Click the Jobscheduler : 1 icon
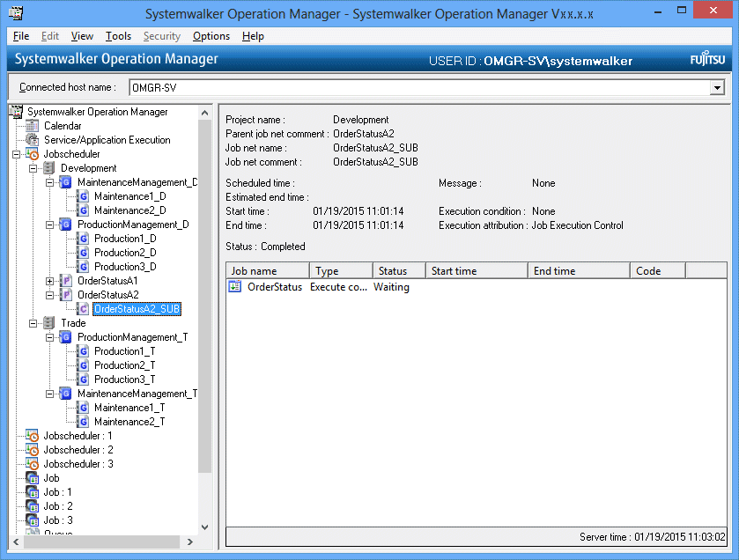The width and height of the screenshot is (739, 560). click(x=33, y=436)
